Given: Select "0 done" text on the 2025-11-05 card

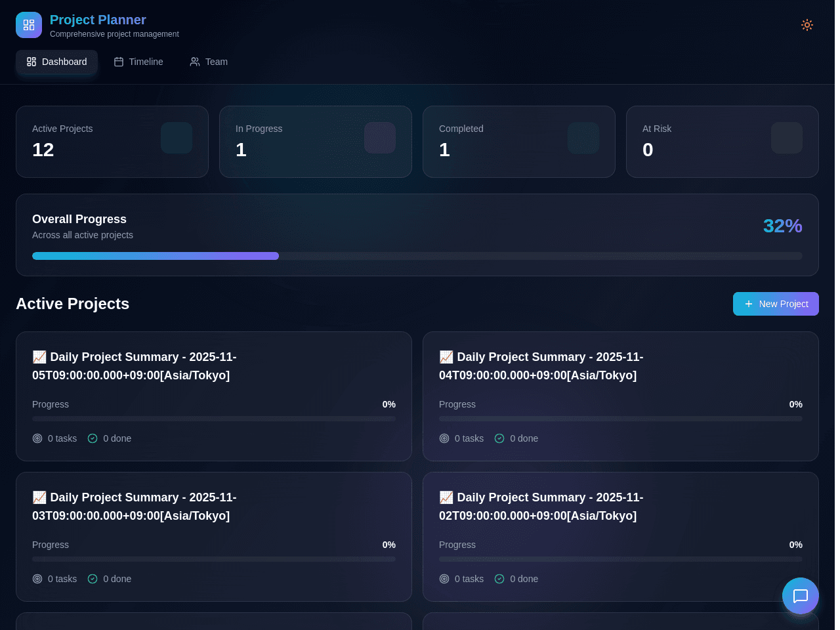Looking at the screenshot, I should coord(117,438).
